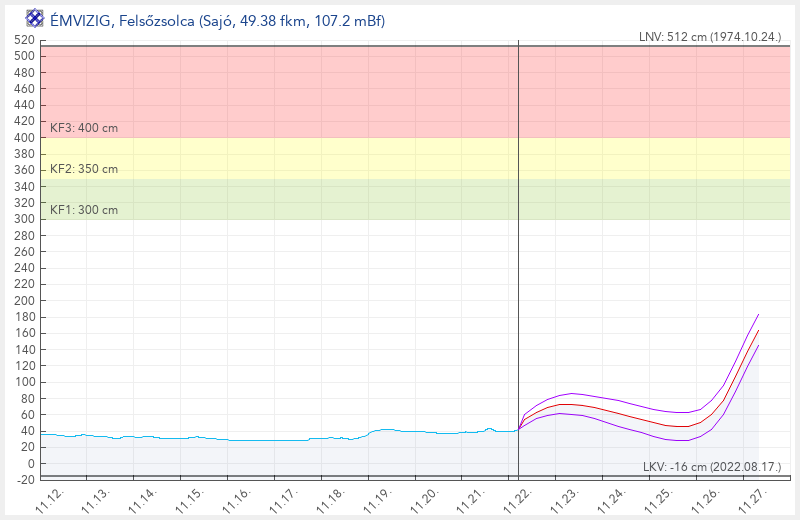This screenshot has height=520, width=800.
Task: Click the red third-degree alert band
Action: pos(300,90)
